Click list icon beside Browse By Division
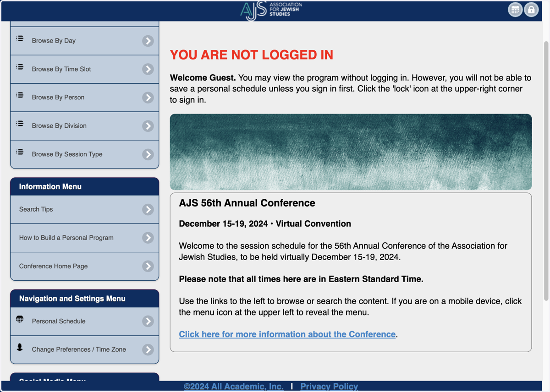Screen dimensions: 550x392 (20, 124)
